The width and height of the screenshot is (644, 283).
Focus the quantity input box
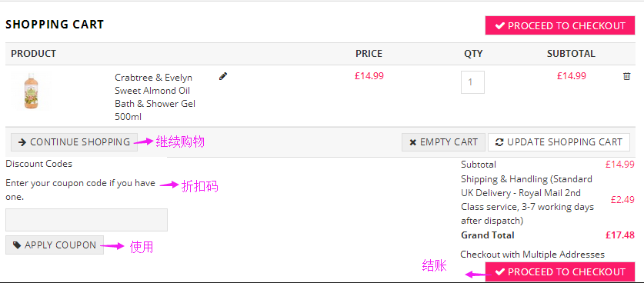click(472, 82)
